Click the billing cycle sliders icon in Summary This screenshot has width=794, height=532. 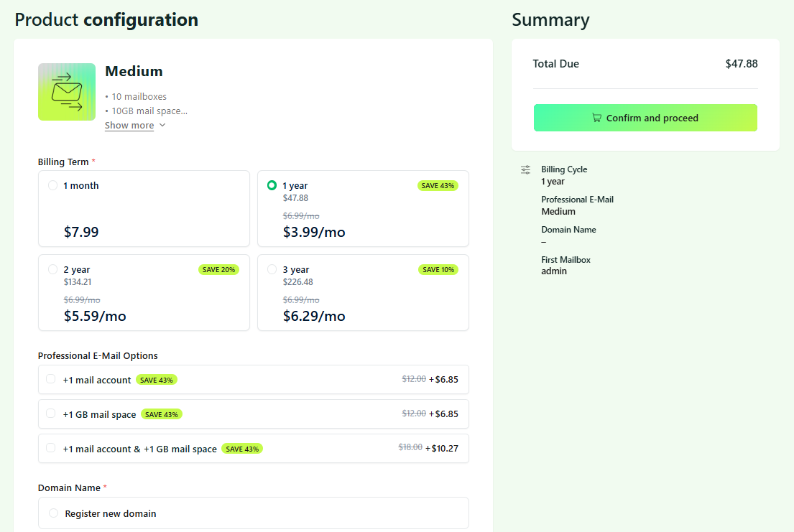click(525, 169)
